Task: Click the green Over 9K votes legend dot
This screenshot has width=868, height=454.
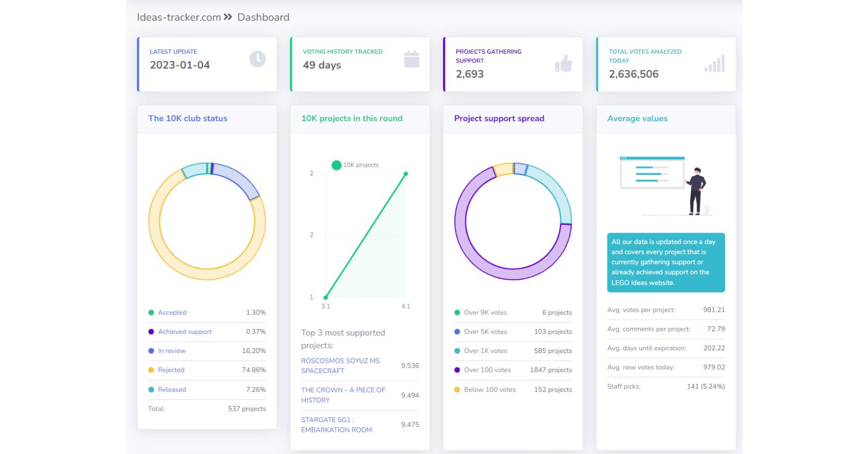Action: coord(457,313)
